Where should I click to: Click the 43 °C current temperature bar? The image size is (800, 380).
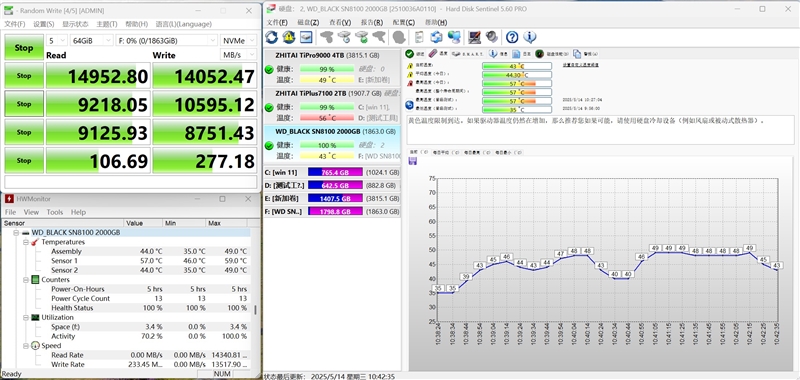(x=517, y=66)
